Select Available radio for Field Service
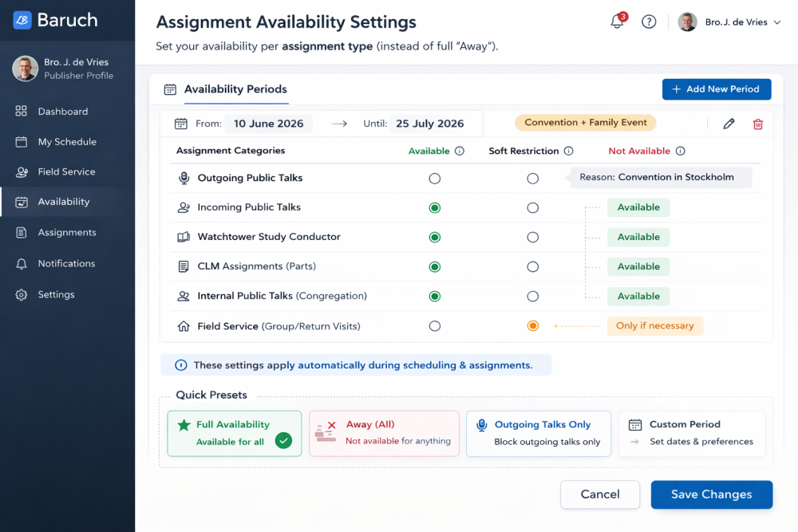 [434, 326]
